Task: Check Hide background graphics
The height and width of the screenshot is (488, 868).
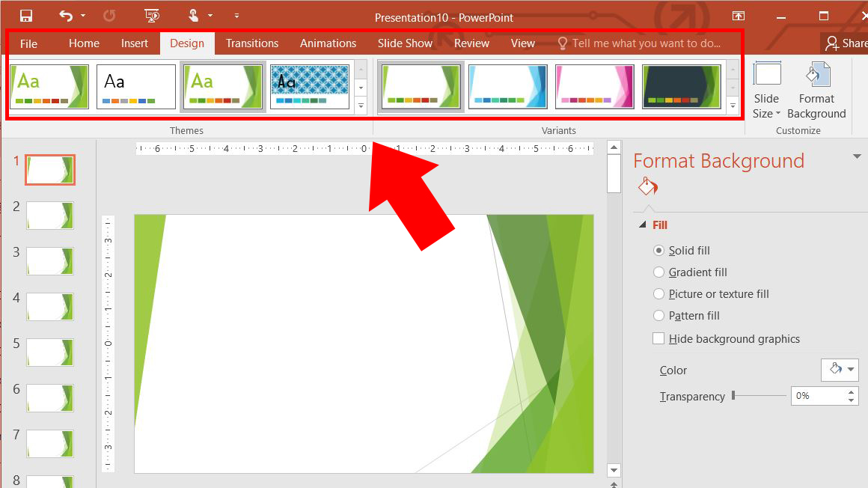Action: (658, 338)
